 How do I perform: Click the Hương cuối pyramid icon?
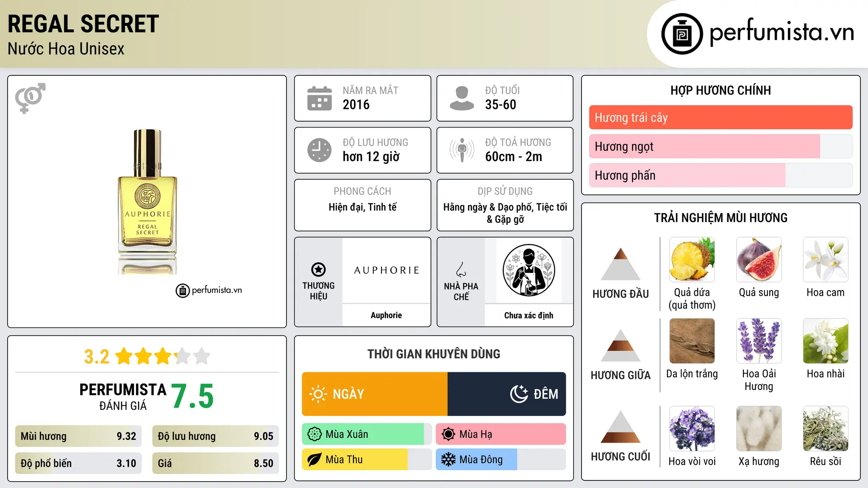[x=620, y=427]
